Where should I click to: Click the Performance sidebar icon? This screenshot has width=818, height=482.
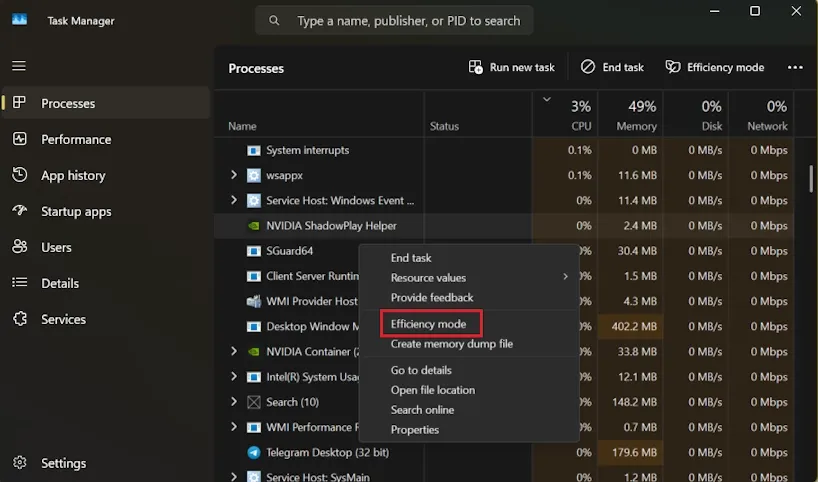[x=19, y=139]
